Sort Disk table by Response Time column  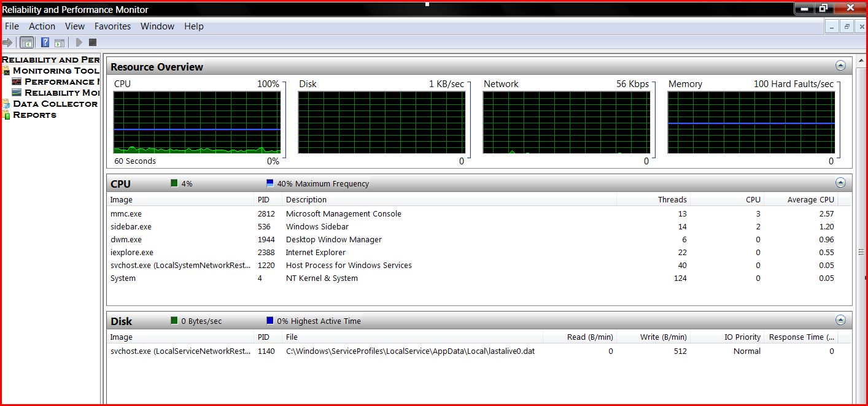(x=801, y=337)
